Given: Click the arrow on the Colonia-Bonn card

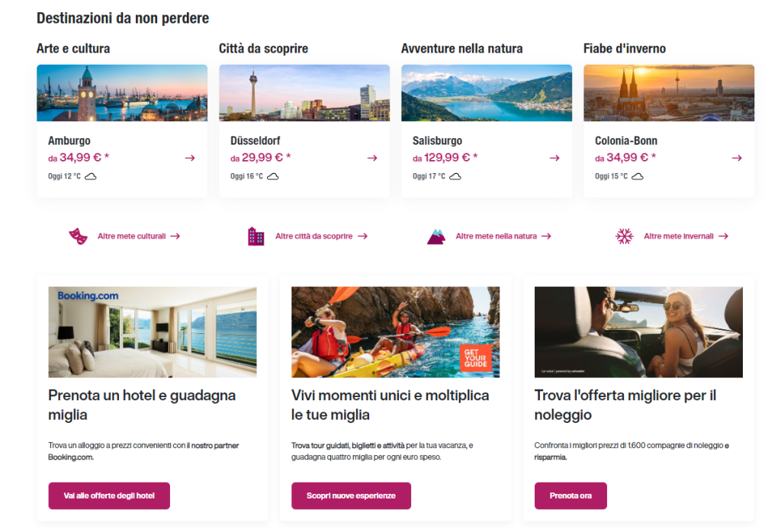Looking at the screenshot, I should [737, 158].
